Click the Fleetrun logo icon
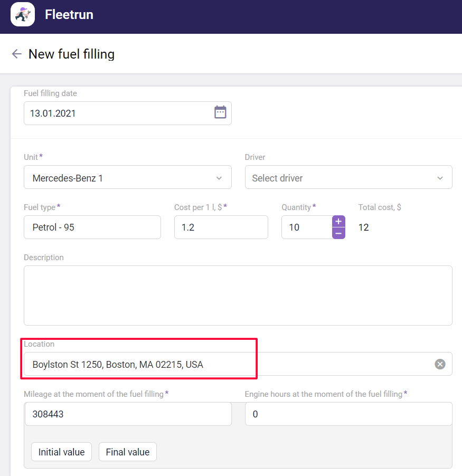 [x=23, y=14]
